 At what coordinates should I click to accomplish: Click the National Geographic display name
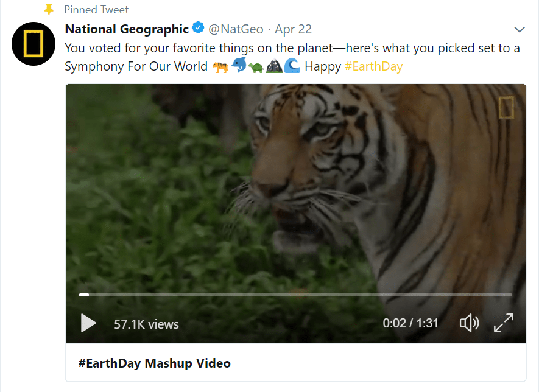pyautogui.click(x=125, y=28)
